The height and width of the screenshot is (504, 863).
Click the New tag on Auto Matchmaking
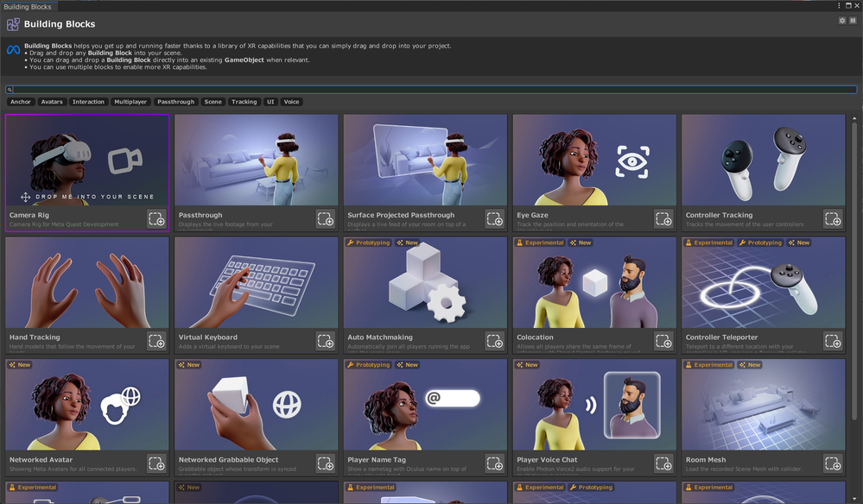407,243
